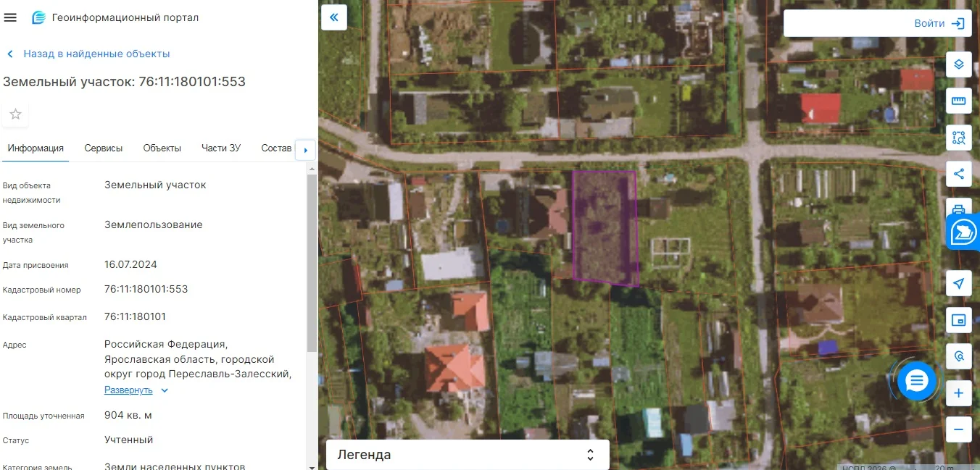Switch to the Части ЗУ tab
Viewport: 980px width, 470px height.
coord(221,148)
